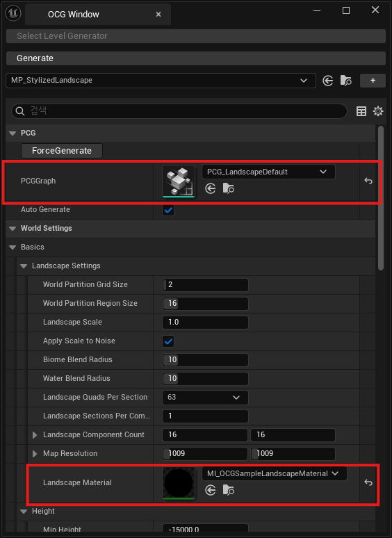Collapse the Basics section
This screenshot has width=392, height=538.
click(x=13, y=247)
